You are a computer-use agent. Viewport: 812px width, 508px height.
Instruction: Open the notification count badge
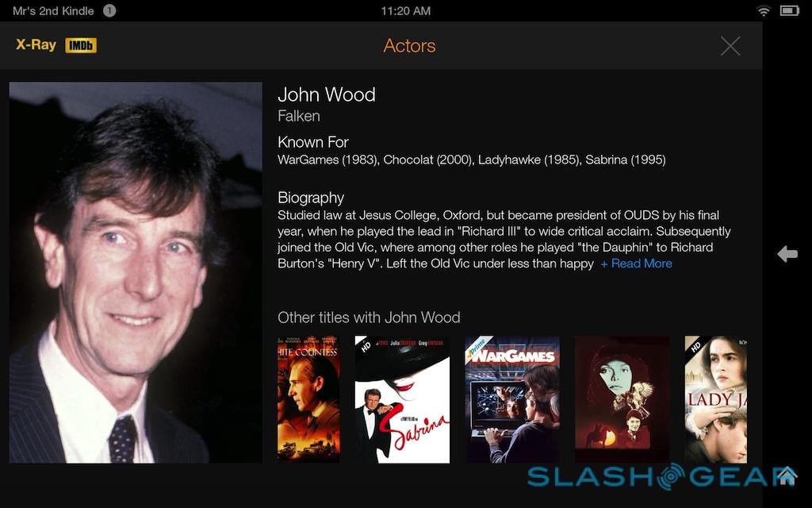tap(109, 10)
